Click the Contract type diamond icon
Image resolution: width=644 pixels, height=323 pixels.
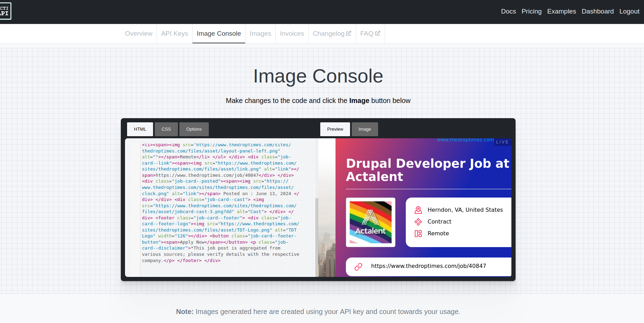pos(418,222)
